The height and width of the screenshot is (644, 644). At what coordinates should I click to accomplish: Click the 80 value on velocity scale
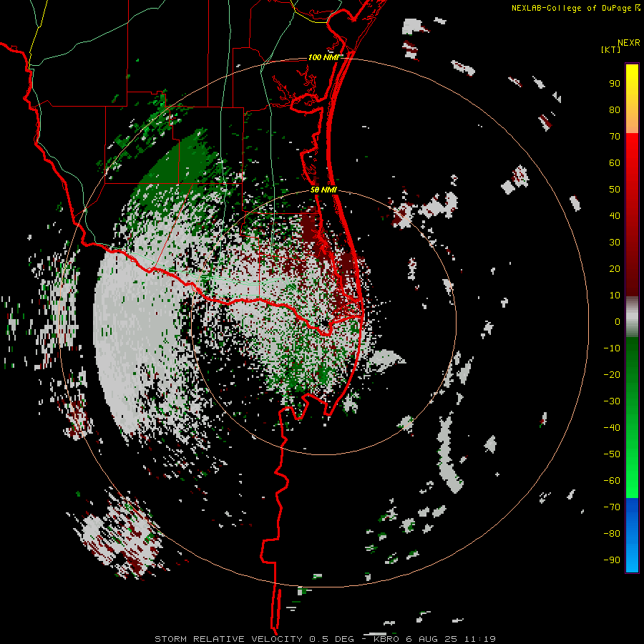(x=615, y=109)
